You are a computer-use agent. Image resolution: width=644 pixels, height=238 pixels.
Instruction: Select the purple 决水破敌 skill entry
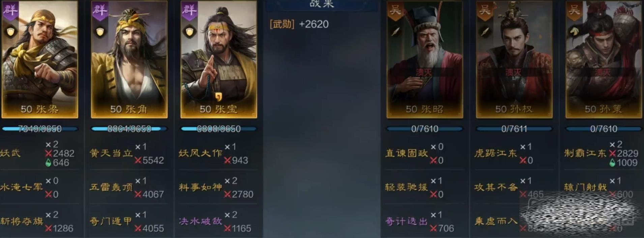[x=201, y=221]
